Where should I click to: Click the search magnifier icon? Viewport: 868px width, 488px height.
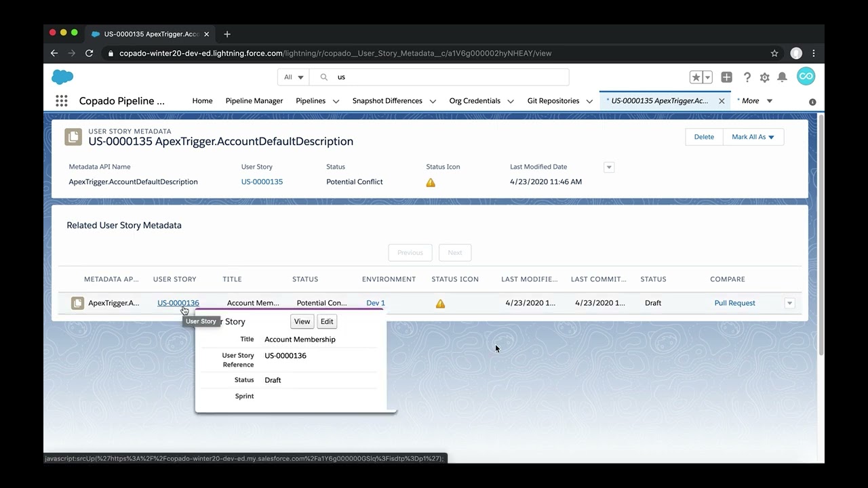[x=323, y=77]
